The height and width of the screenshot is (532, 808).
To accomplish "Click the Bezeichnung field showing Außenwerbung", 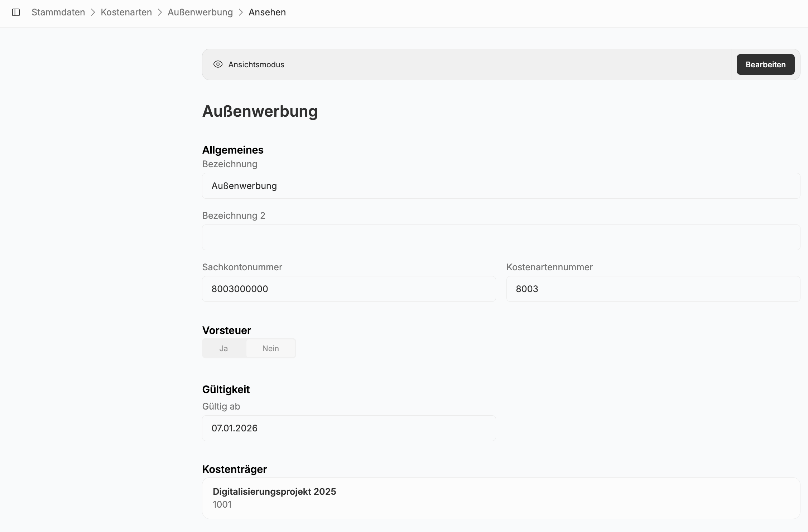I will pyautogui.click(x=501, y=186).
